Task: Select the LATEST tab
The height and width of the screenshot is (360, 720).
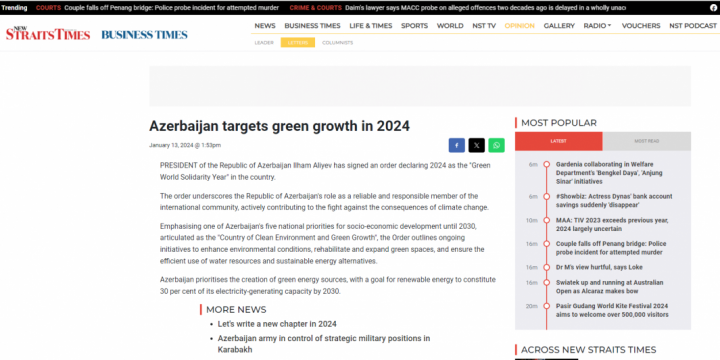Action: [558, 141]
